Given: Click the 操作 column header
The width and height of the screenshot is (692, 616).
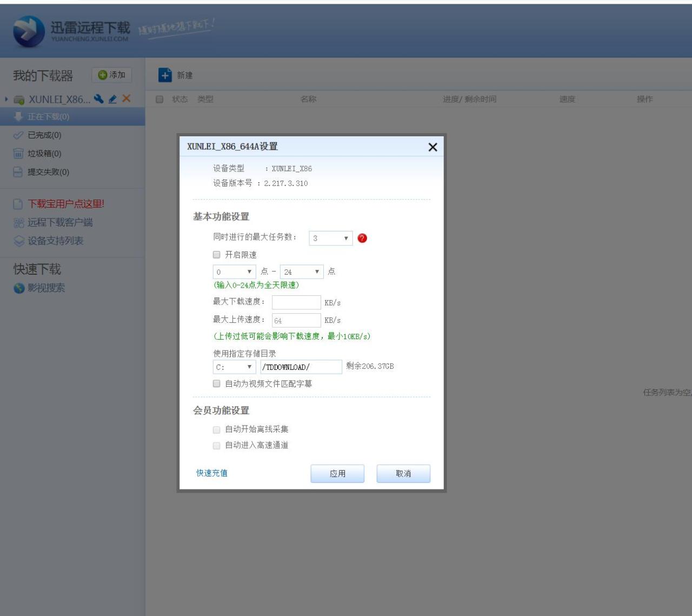Looking at the screenshot, I should [x=645, y=99].
